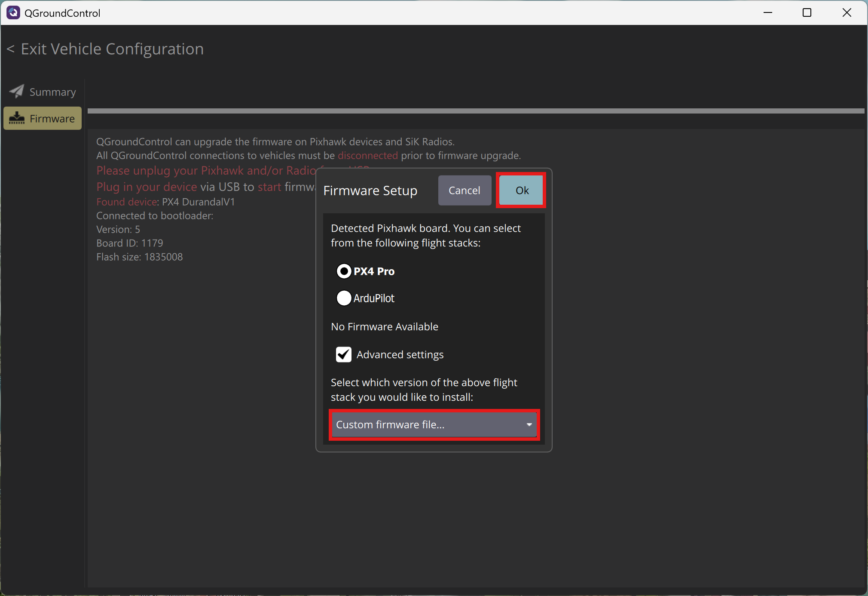Image resolution: width=868 pixels, height=596 pixels.
Task: Cancel the Firmware Setup dialog
Action: (x=464, y=190)
